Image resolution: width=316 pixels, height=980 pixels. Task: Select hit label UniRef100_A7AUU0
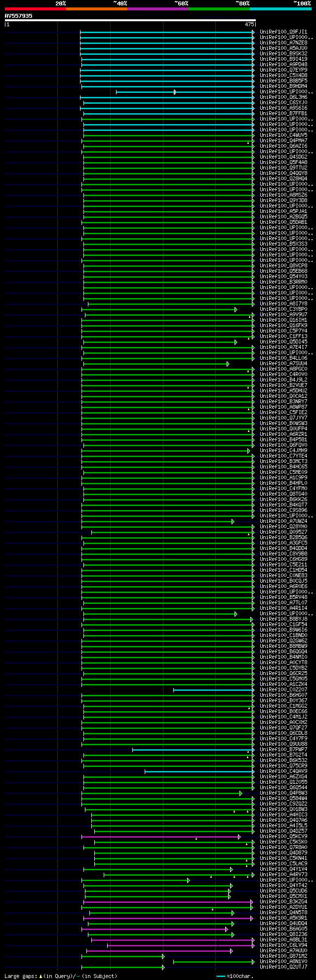point(283,951)
